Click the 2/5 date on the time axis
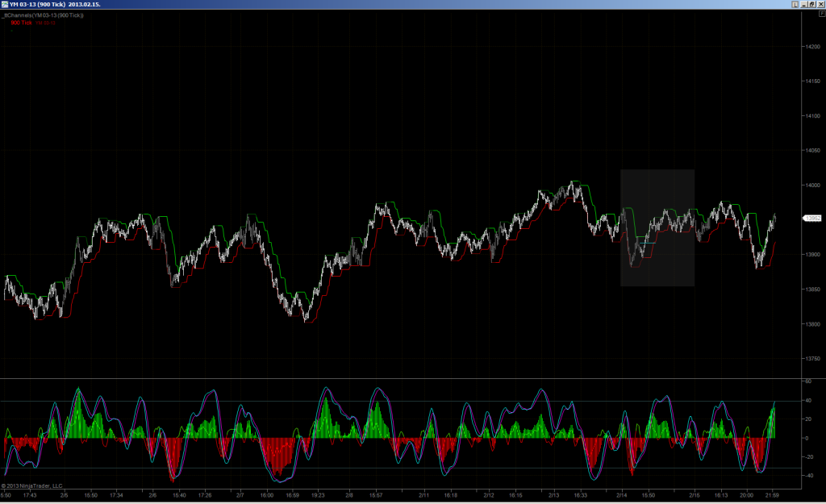Viewport: 826px width, 504px height. click(x=65, y=495)
